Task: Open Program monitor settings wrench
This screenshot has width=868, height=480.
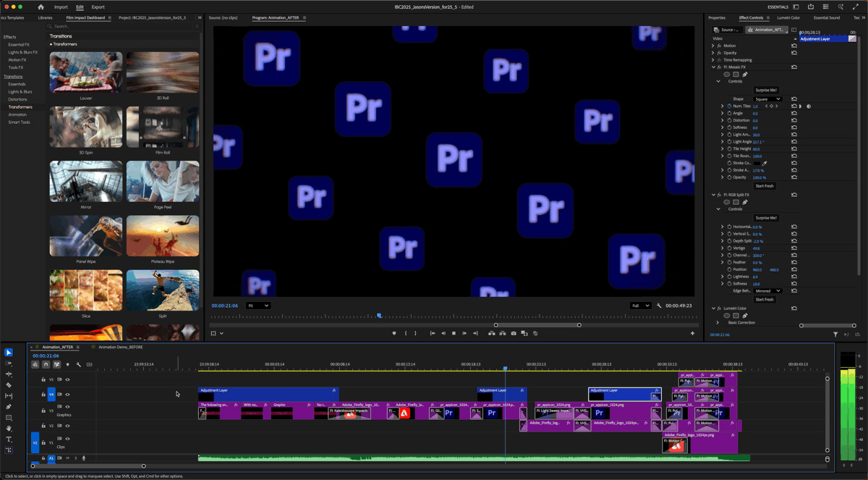Action: pos(659,306)
